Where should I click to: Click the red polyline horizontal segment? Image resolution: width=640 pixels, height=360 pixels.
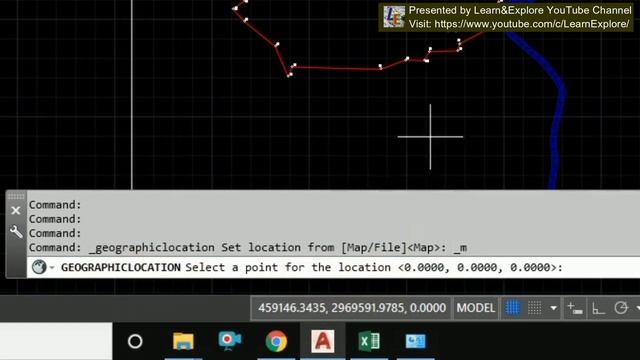pyautogui.click(x=337, y=67)
